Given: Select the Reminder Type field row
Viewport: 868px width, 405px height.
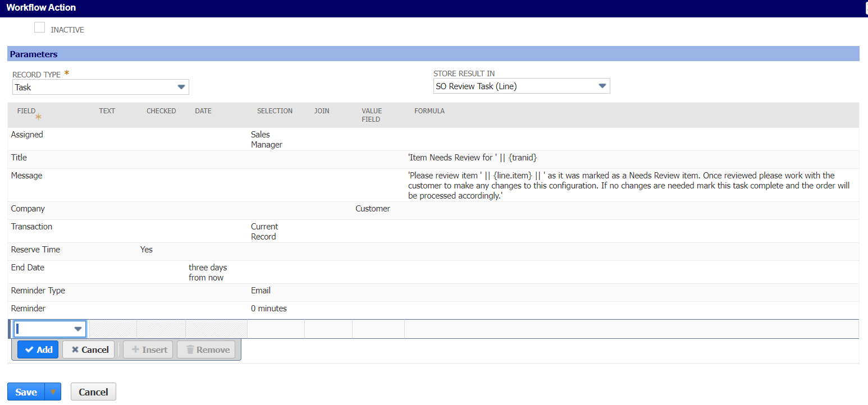Looking at the screenshot, I should [433, 292].
